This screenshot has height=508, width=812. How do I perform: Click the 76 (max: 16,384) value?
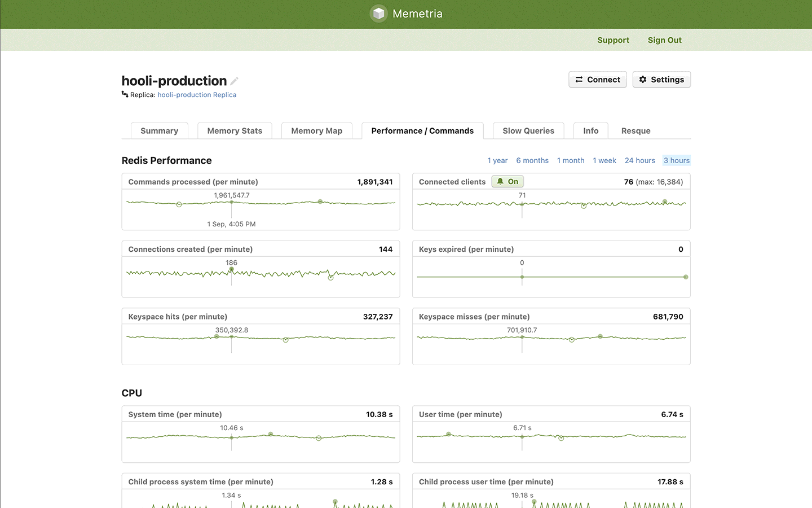[654, 182]
